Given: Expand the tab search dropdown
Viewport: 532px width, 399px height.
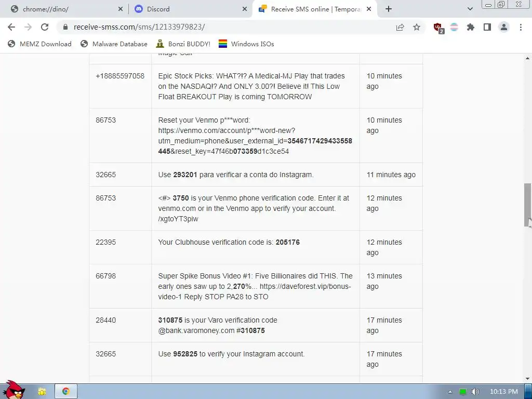Looking at the screenshot, I should click(470, 9).
